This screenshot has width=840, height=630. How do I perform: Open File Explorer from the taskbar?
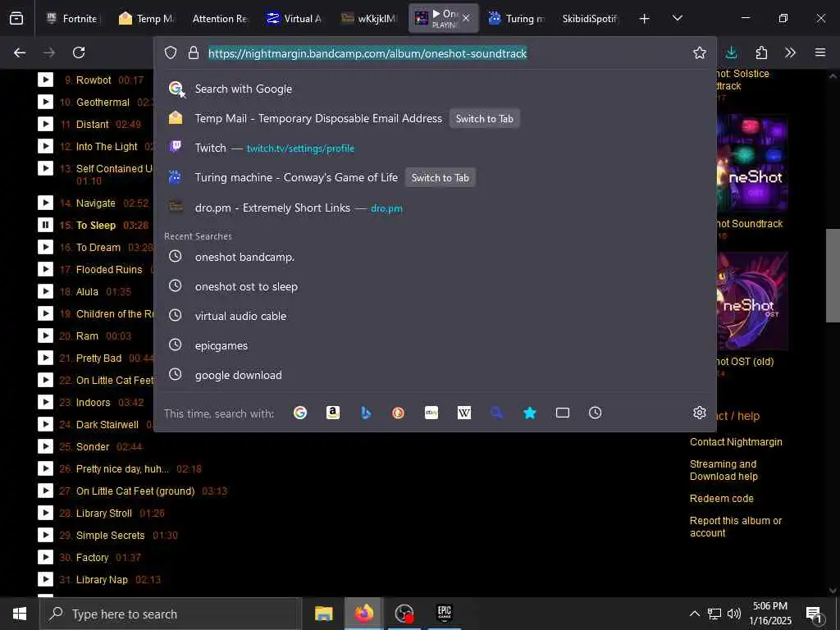pos(323,614)
